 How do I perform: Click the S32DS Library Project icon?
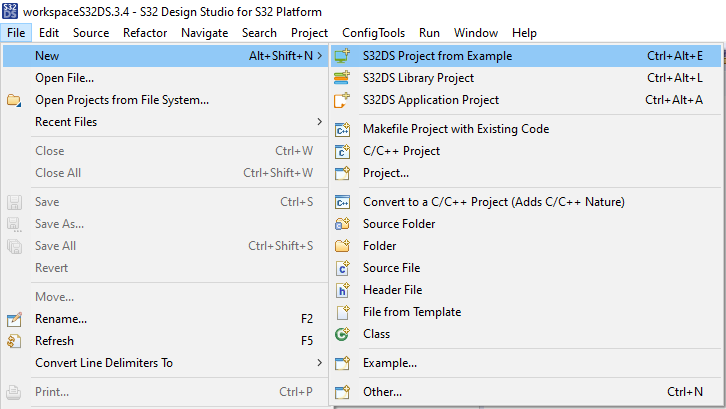coord(342,78)
